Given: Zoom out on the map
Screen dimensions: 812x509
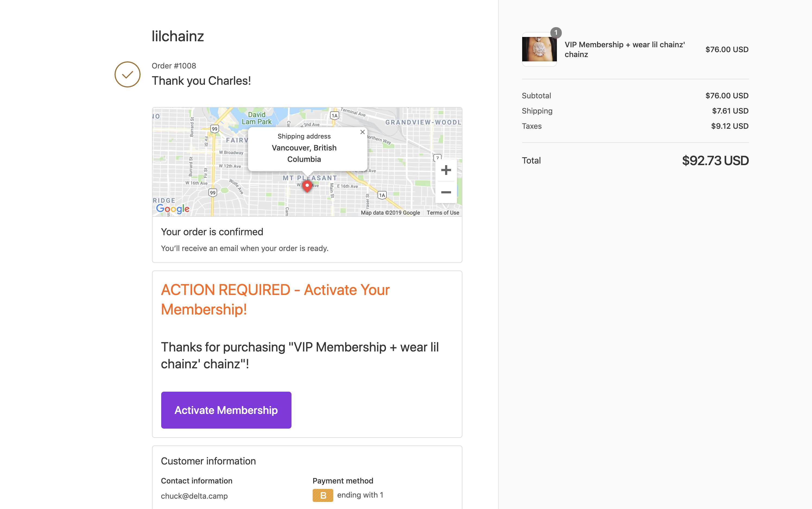Looking at the screenshot, I should tap(446, 192).
